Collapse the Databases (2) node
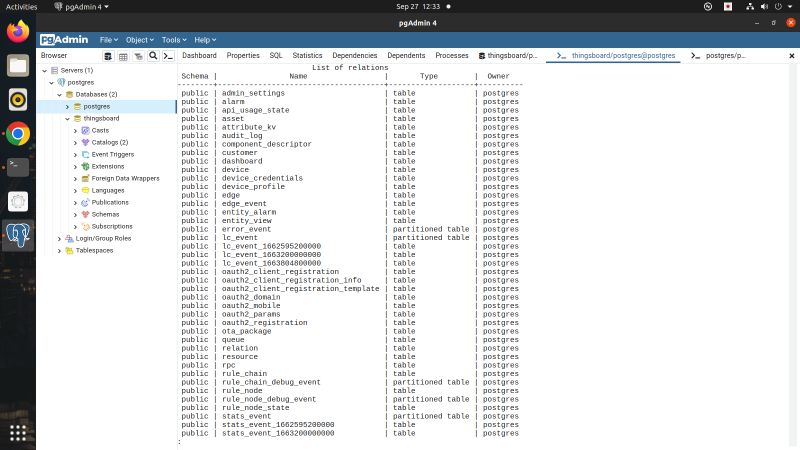The height and width of the screenshot is (450, 800). [60, 94]
